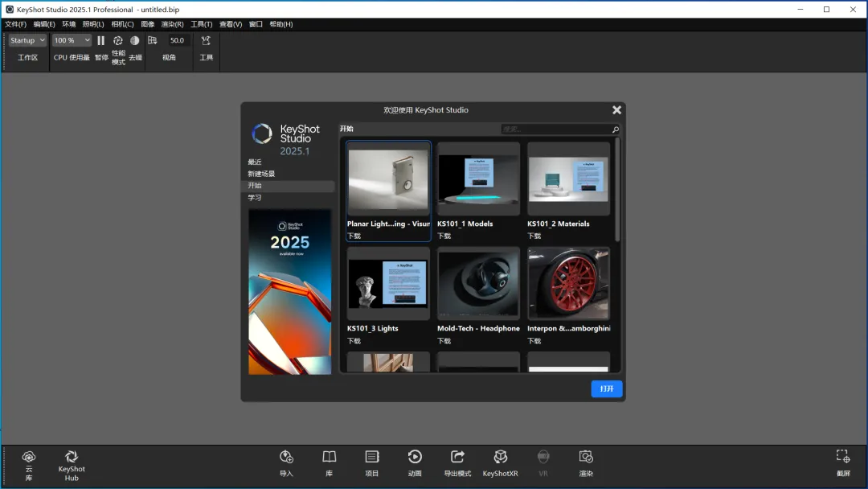Open the 环境 menu
This screenshot has width=868, height=489.
pyautogui.click(x=68, y=24)
